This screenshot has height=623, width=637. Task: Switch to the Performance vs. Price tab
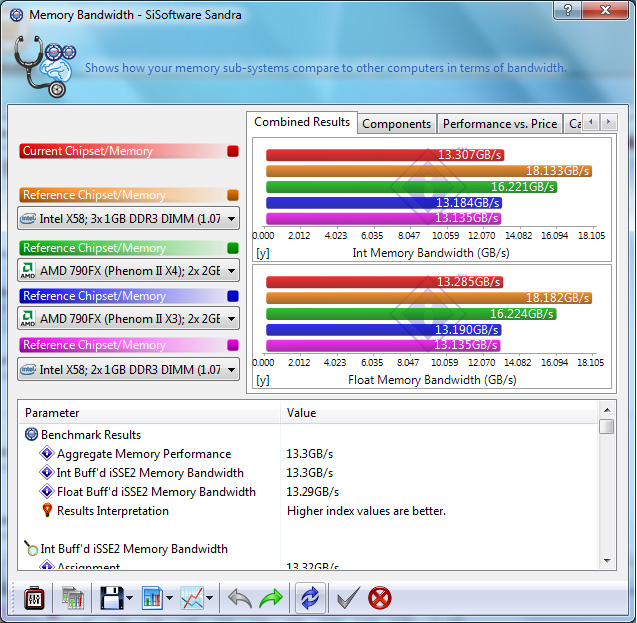[500, 124]
